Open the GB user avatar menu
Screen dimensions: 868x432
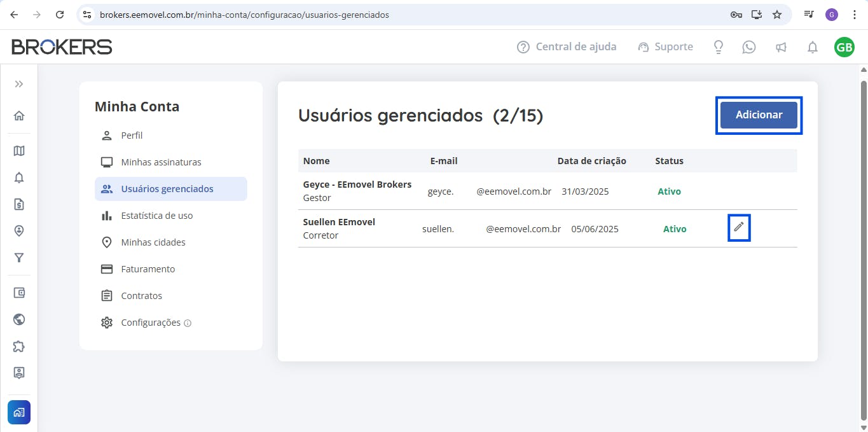tap(844, 47)
